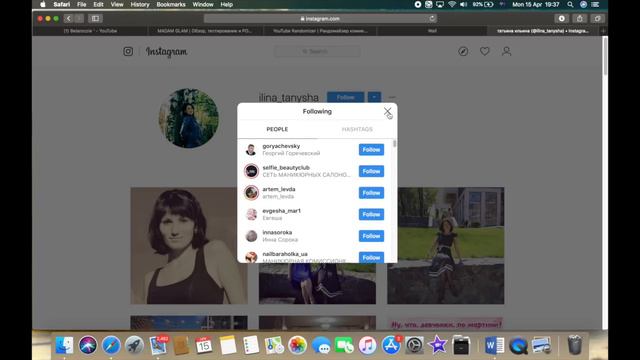The width and height of the screenshot is (640, 360).
Task: Follow artem_levda account
Action: 371,193
